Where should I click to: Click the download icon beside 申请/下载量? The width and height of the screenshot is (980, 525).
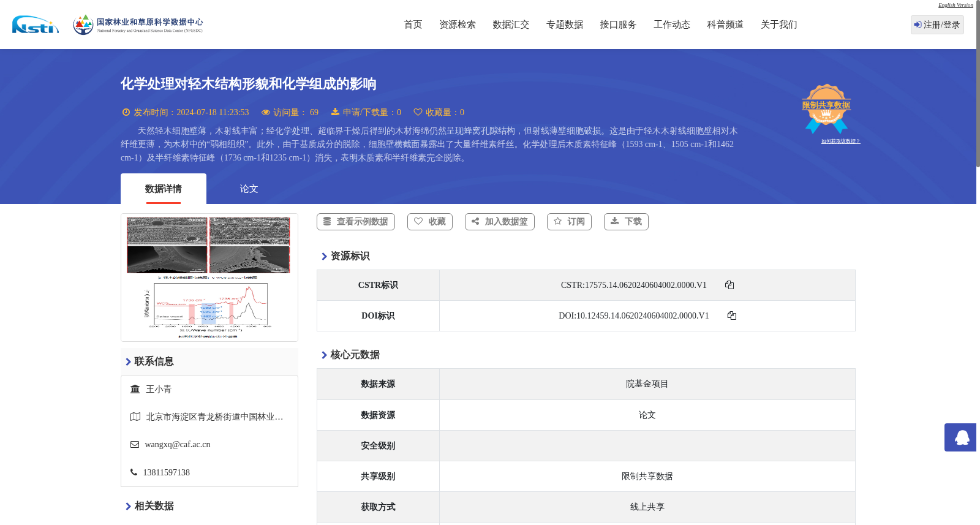click(335, 111)
